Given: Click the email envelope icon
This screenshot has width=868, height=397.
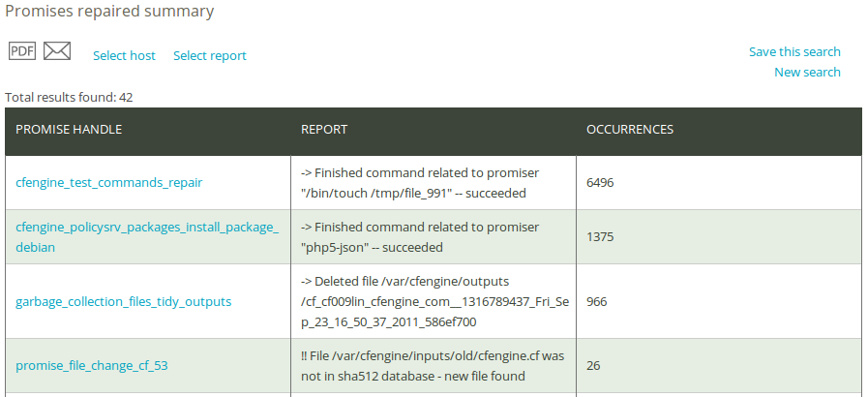Looking at the screenshot, I should point(57,51).
